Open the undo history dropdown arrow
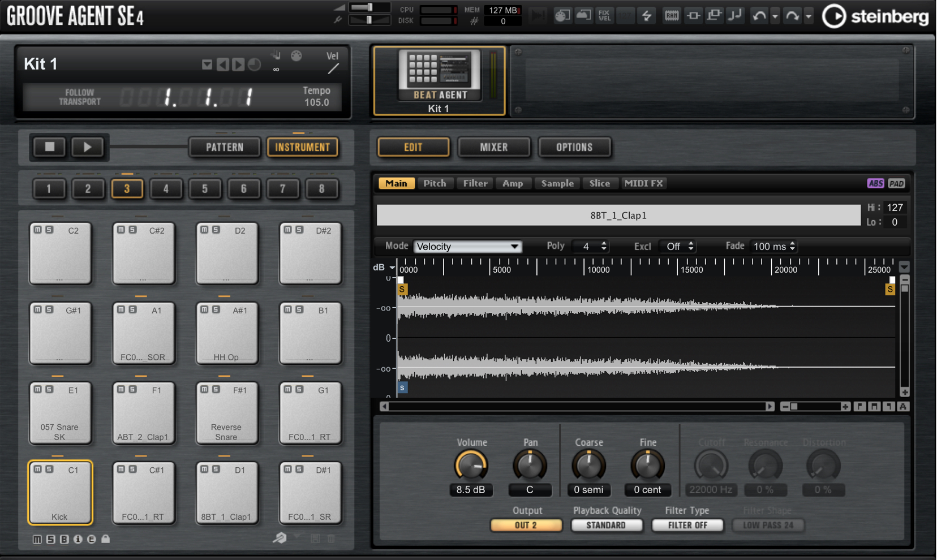 (775, 17)
